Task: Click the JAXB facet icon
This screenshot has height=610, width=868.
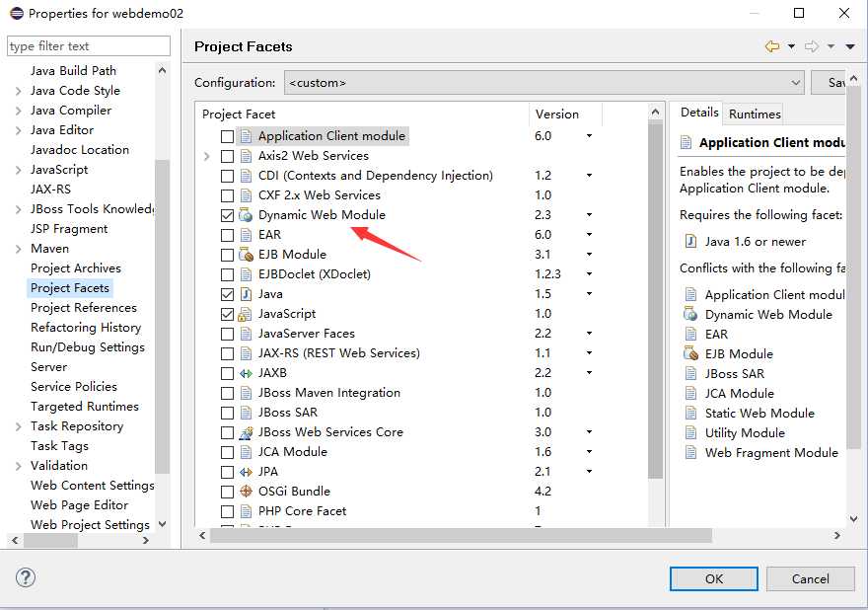Action: [246, 373]
